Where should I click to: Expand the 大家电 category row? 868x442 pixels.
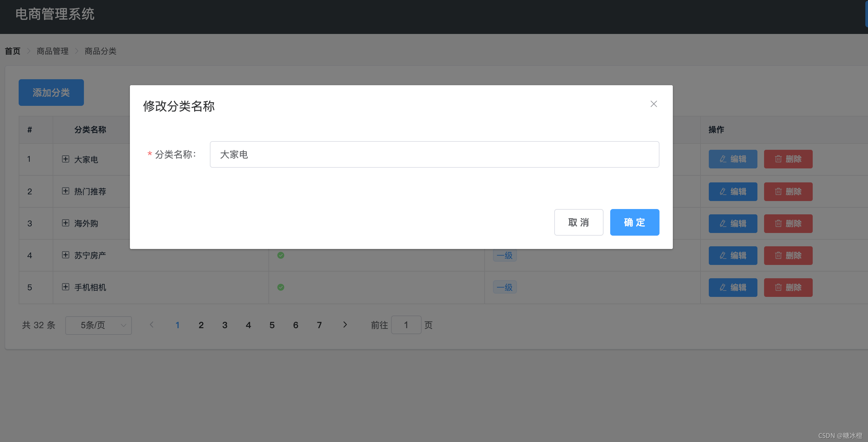(66, 159)
